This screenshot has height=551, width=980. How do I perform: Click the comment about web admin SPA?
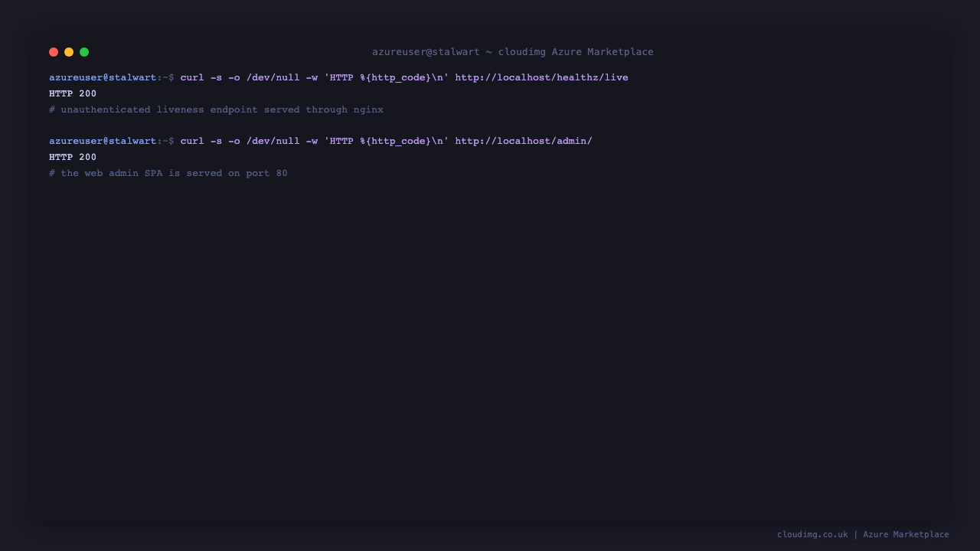[x=168, y=174]
